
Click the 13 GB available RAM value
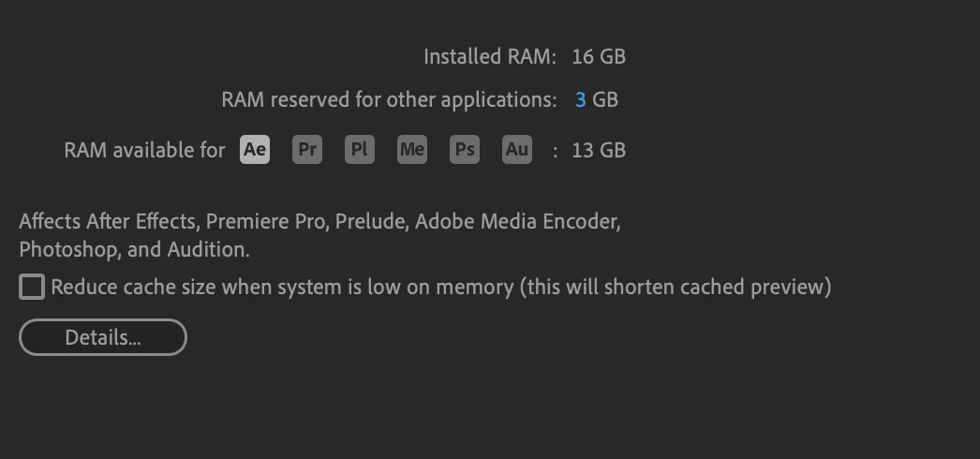598,150
